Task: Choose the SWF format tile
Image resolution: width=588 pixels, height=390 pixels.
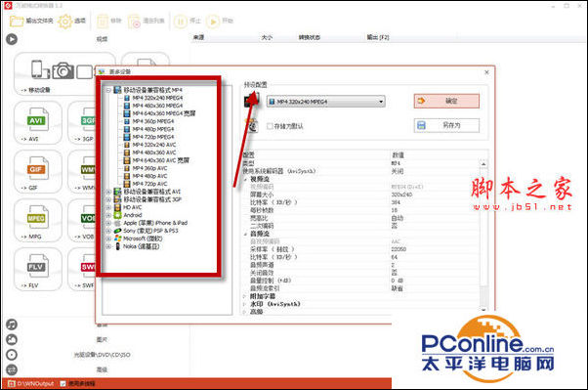Action: coord(81,269)
